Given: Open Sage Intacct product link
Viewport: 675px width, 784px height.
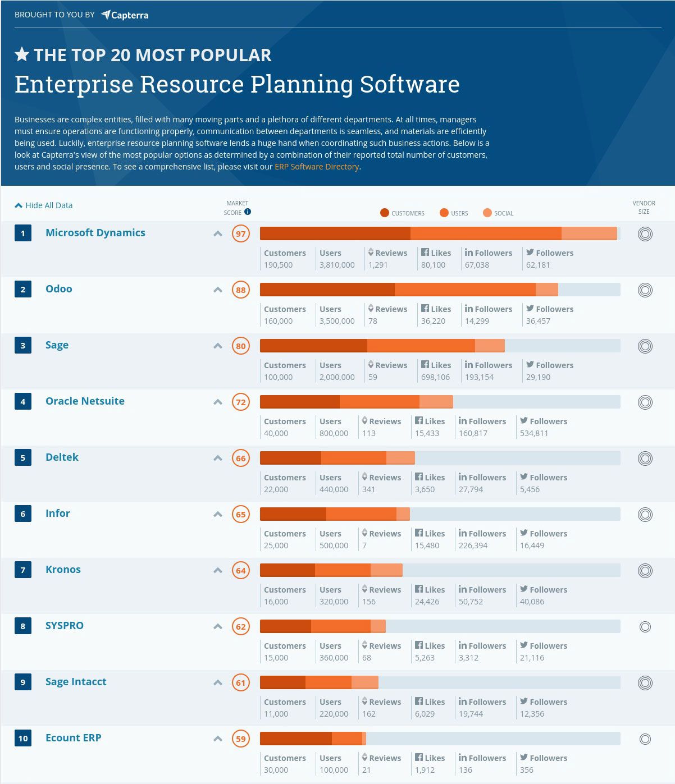Looking at the screenshot, I should pyautogui.click(x=76, y=682).
